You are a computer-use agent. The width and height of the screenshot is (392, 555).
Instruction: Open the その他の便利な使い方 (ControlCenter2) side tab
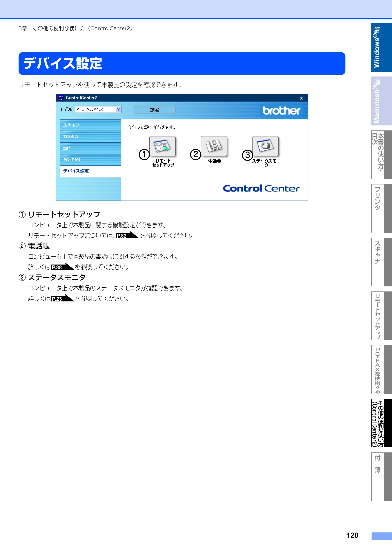[381, 423]
